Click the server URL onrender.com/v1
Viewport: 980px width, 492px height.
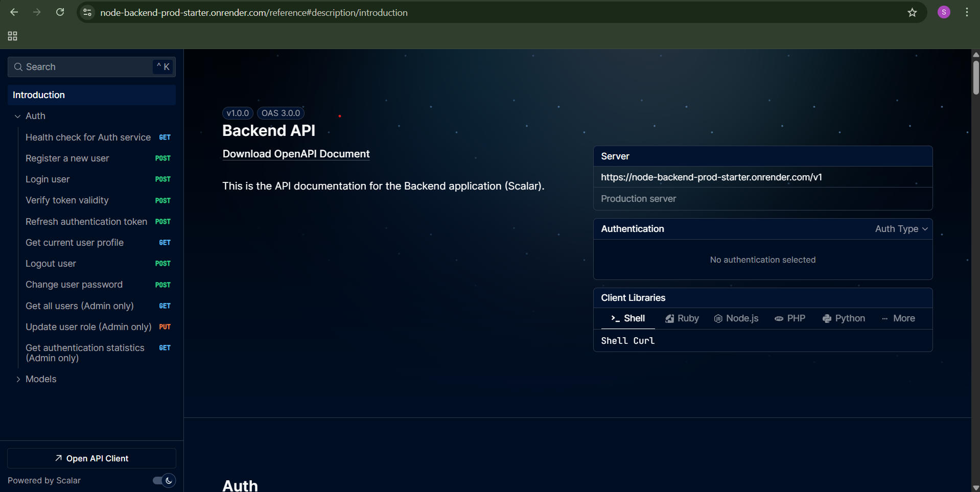coord(711,177)
